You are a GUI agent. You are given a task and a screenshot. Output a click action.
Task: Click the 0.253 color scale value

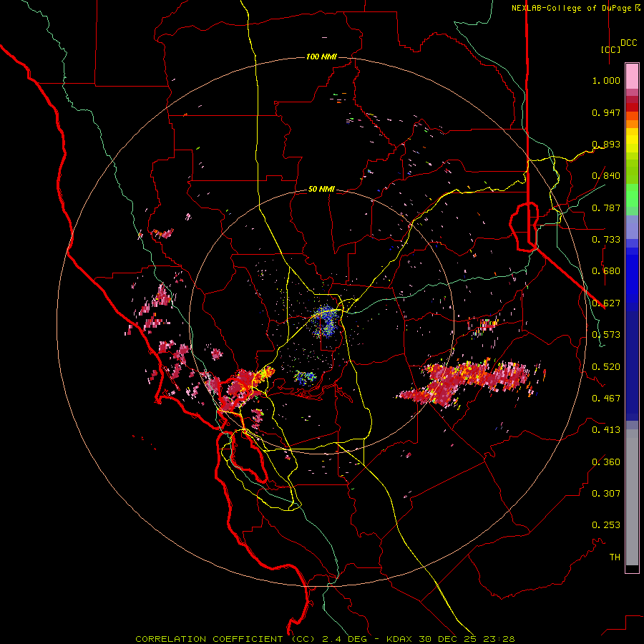tap(606, 525)
